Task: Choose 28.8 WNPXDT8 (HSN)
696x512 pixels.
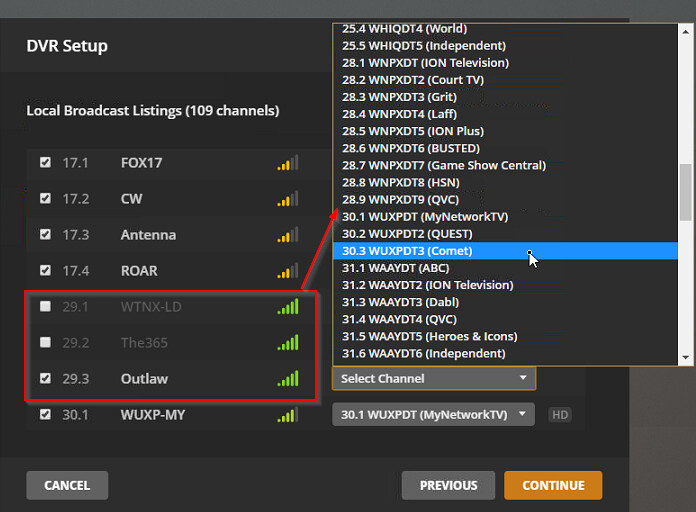Action: point(505,183)
